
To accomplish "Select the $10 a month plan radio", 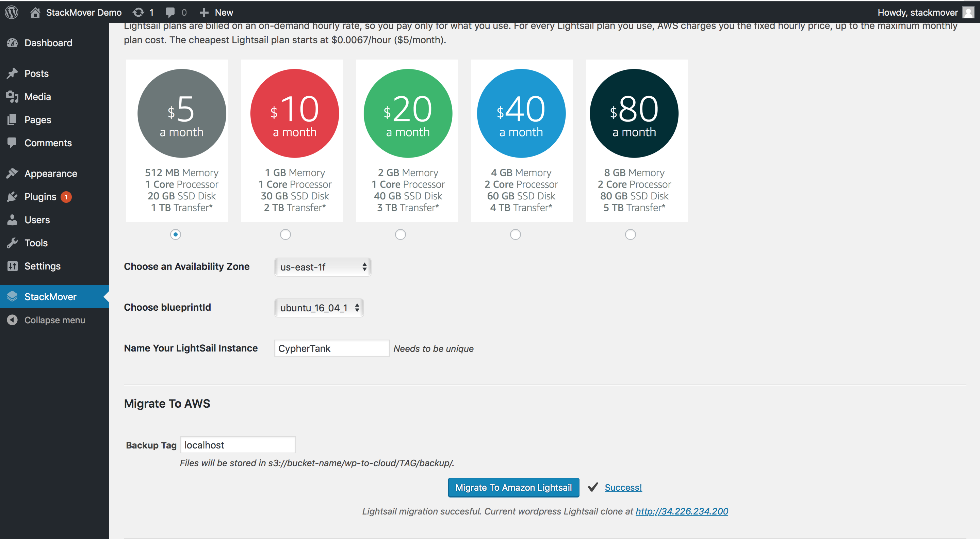I will [x=285, y=234].
